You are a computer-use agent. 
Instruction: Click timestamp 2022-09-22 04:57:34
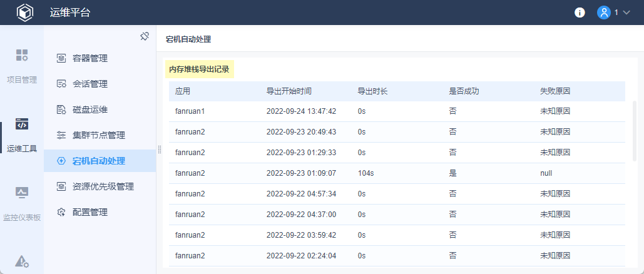point(302,194)
